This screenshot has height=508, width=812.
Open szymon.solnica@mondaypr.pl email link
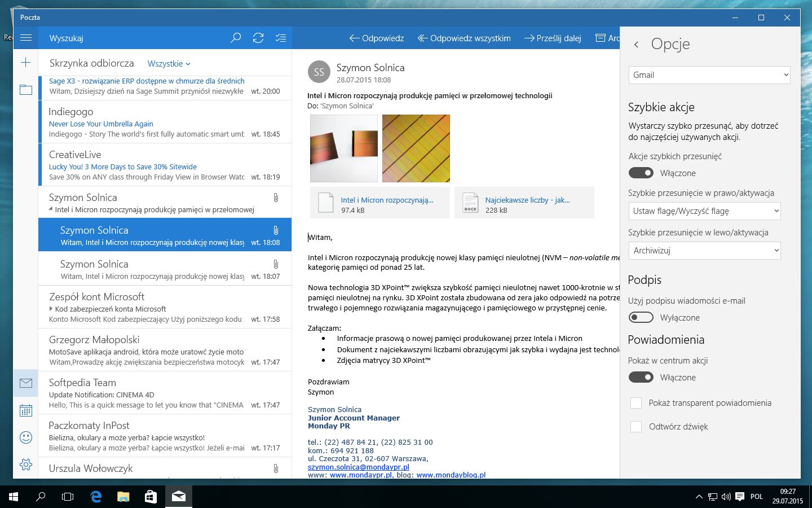359,467
